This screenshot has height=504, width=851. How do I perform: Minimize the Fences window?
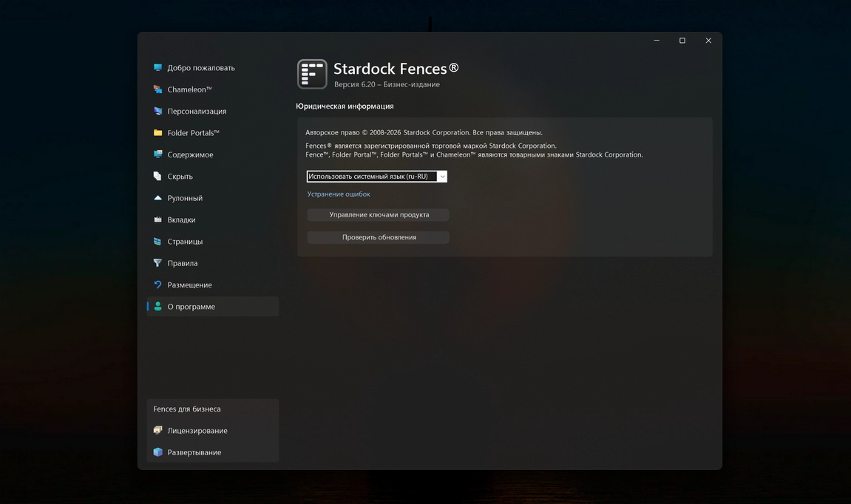[657, 41]
